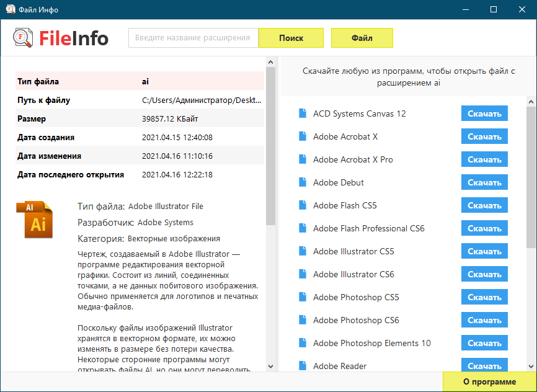Download Adobe Illustrator CS6 via Скачать
The image size is (537, 392).
484,274
